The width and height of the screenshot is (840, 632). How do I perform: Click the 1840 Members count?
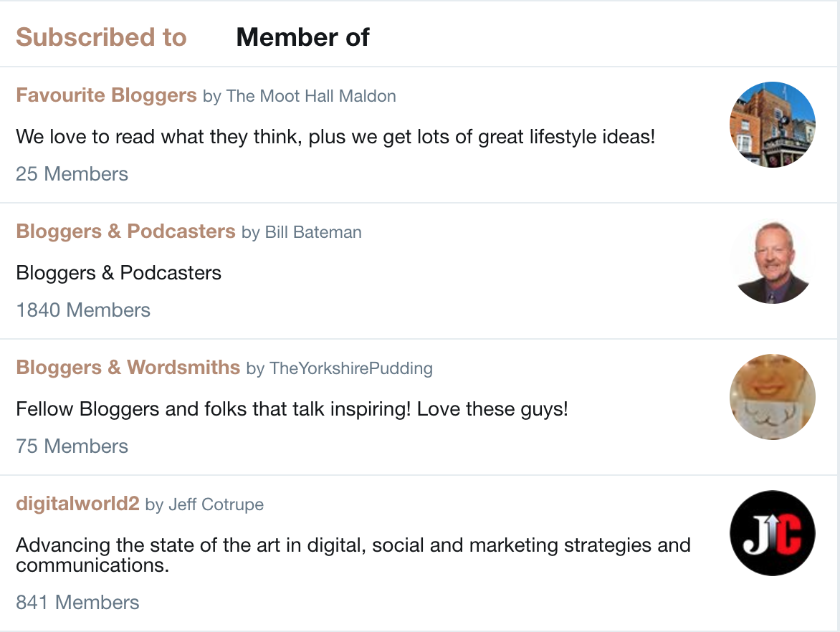pos(83,310)
